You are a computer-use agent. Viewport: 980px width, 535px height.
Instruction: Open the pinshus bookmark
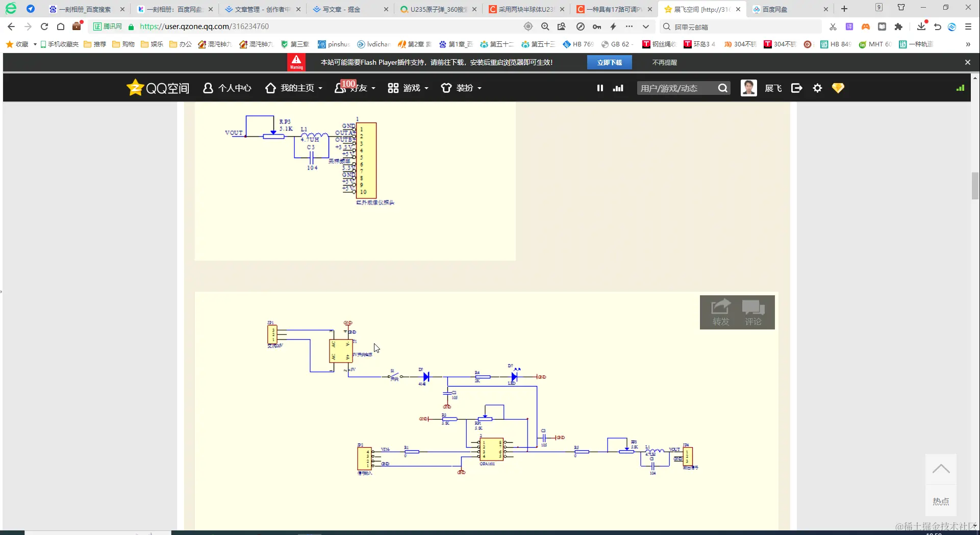pyautogui.click(x=333, y=44)
